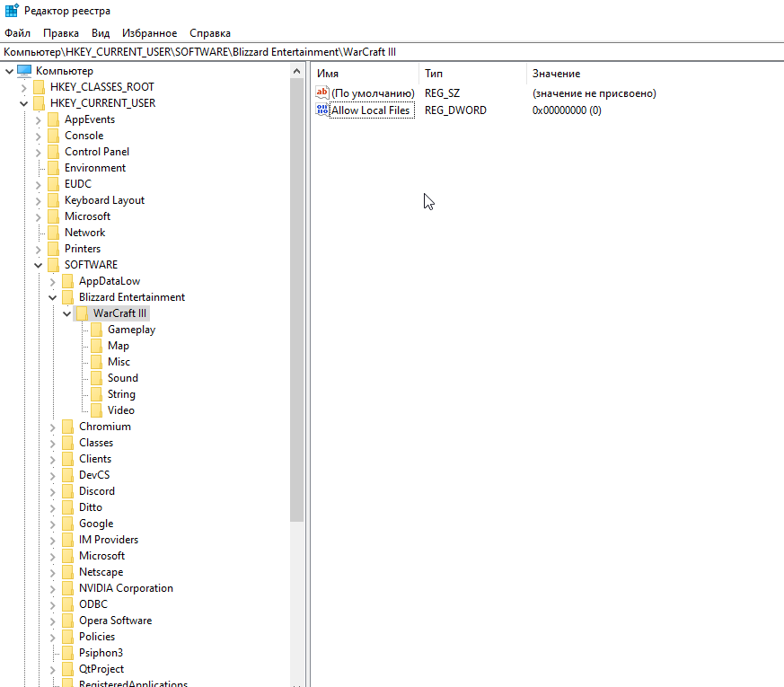Open the Справка menu
784x687 pixels.
tap(210, 33)
